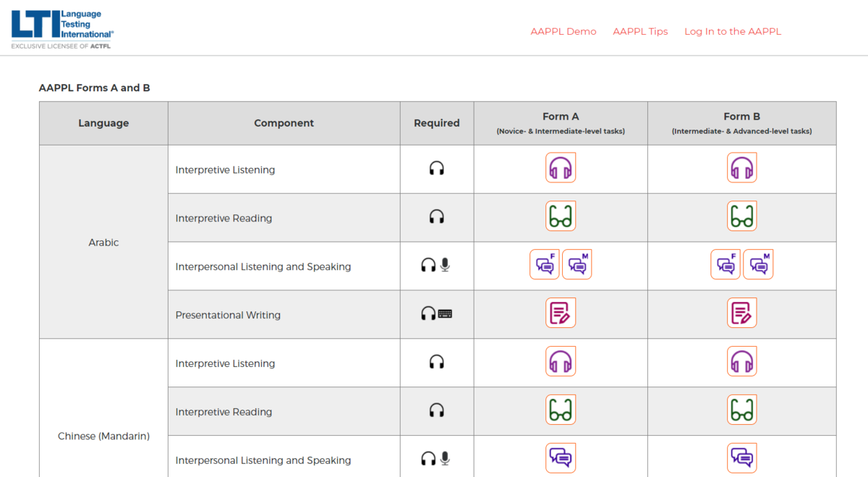Launch Chinese Form B Interpretive Listening icon
This screenshot has width=868, height=477.
coord(741,361)
